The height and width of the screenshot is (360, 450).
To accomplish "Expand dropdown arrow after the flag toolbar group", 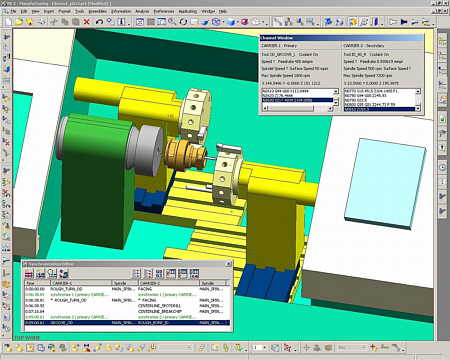I will click(x=433, y=23).
